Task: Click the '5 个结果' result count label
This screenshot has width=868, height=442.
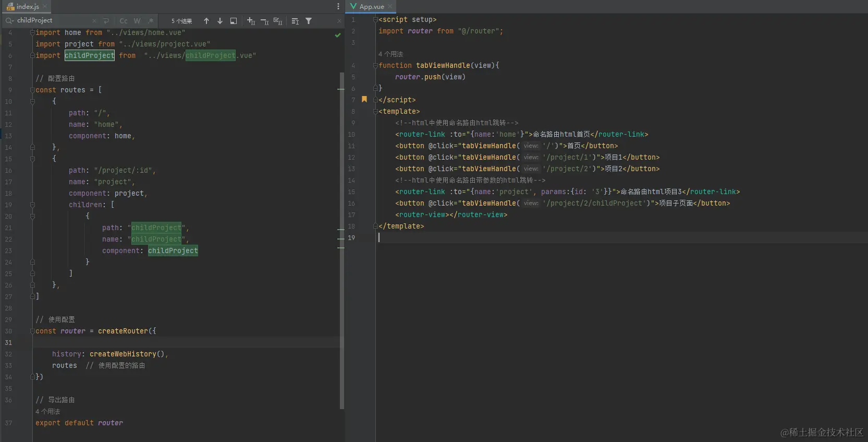Action: click(181, 21)
